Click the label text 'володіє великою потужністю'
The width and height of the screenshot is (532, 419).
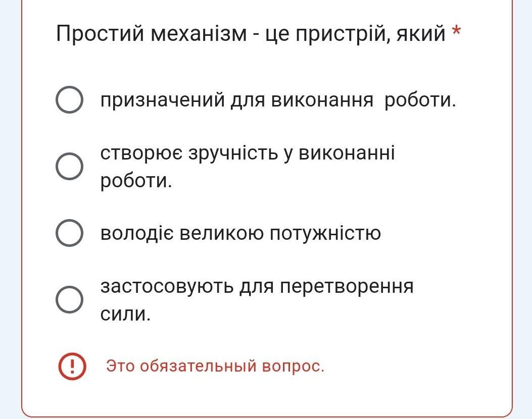point(240,233)
